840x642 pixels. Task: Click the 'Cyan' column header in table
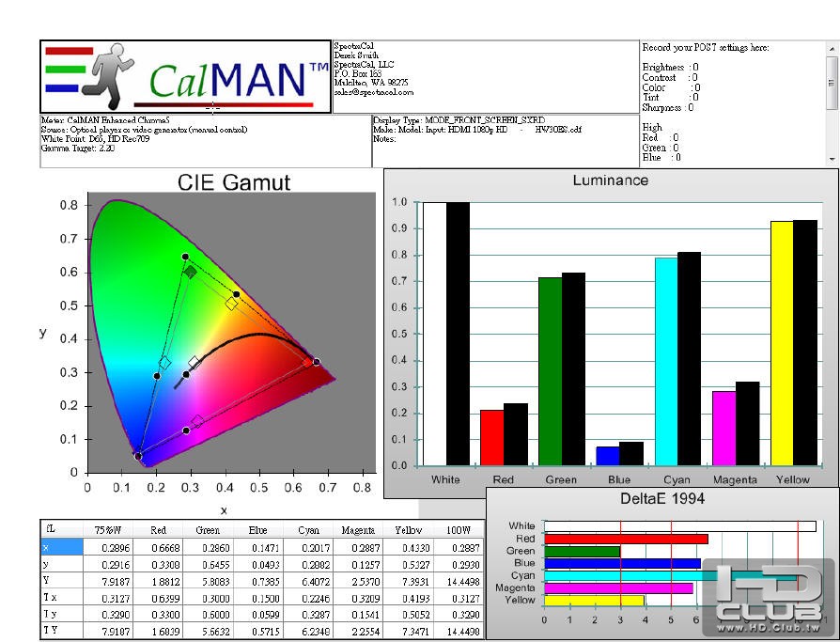pyautogui.click(x=308, y=529)
